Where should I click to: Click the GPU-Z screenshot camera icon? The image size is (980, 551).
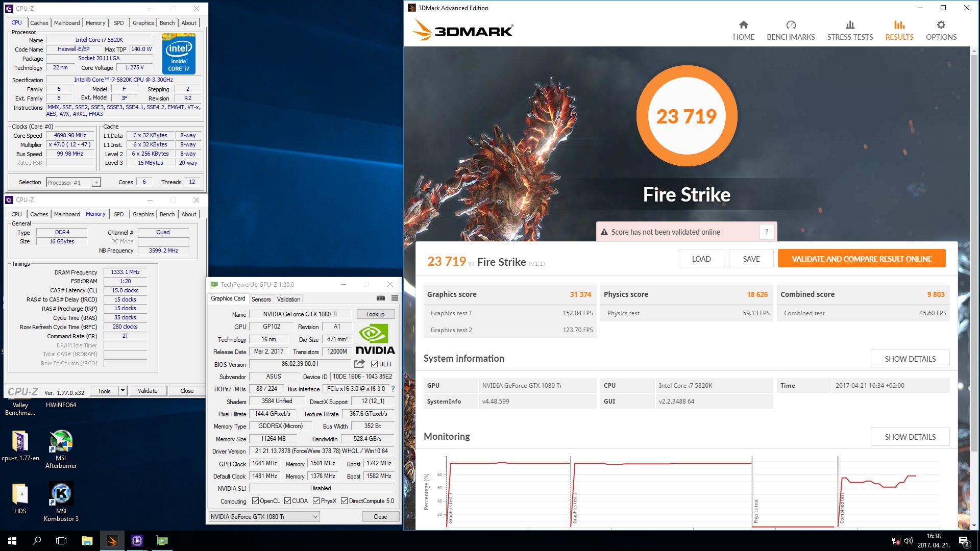coord(381,298)
